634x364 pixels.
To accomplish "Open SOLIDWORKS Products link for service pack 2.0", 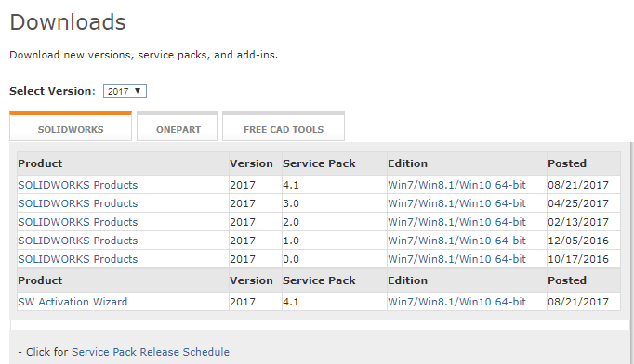I will tap(78, 222).
